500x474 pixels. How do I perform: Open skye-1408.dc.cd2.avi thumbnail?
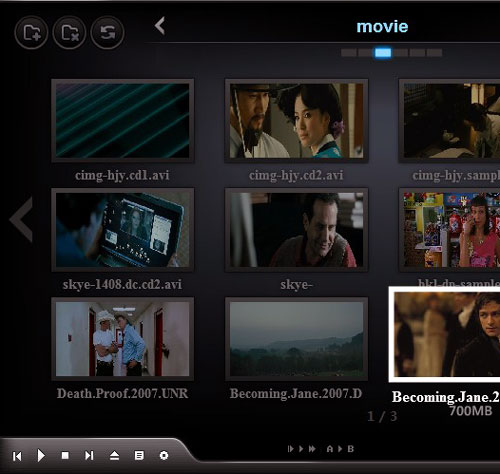(x=123, y=230)
